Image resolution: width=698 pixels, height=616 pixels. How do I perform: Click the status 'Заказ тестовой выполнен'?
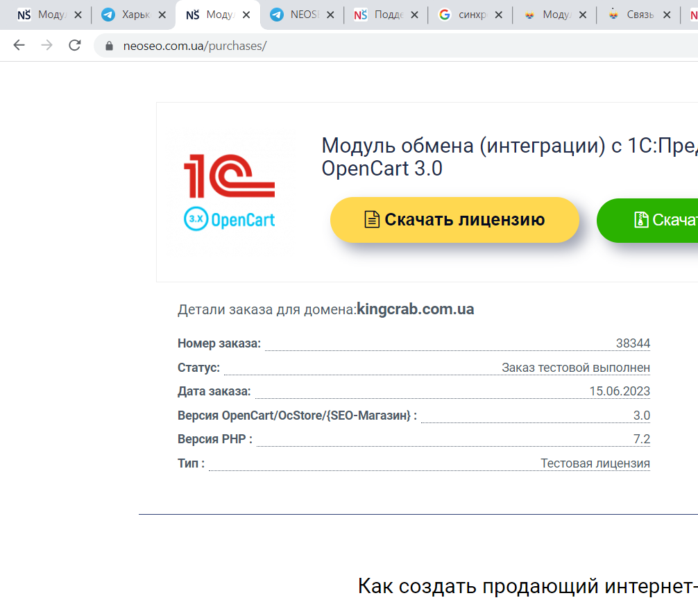576,368
